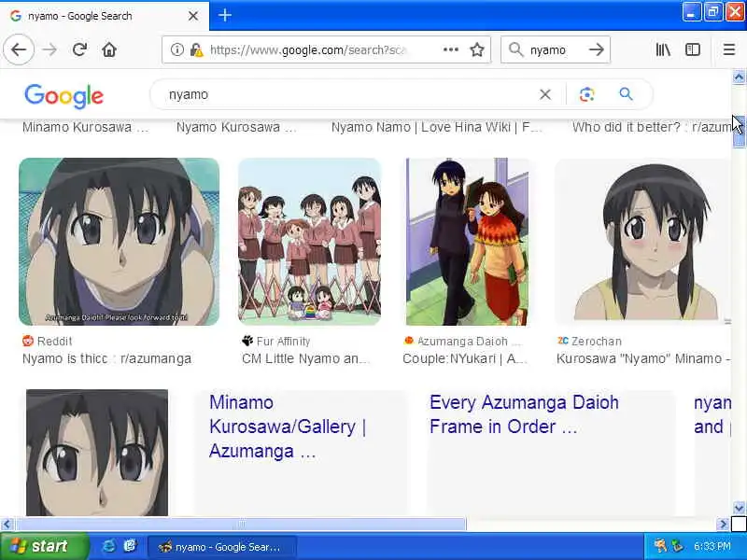This screenshot has height=560, width=747.
Task: Click the insecure connection padlock warning
Action: [196, 49]
